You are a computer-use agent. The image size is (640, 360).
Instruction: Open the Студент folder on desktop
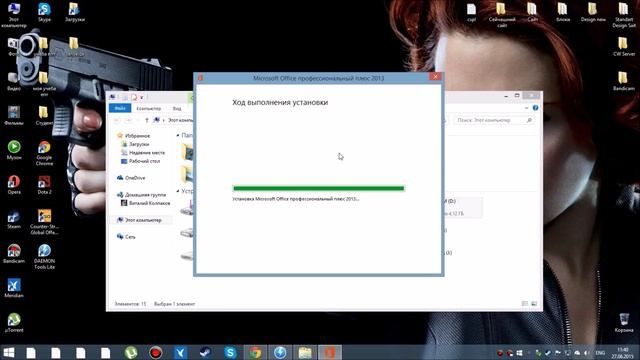click(x=43, y=116)
